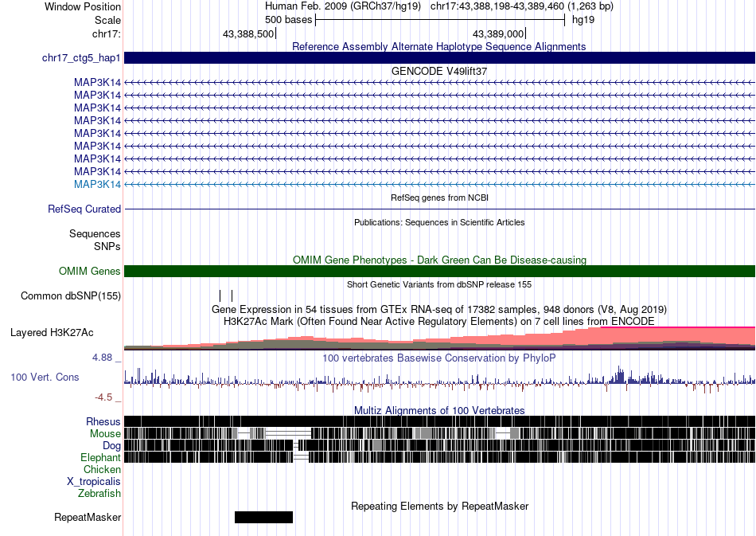
Task: Click the chr17: base position label
Action: 106,33
